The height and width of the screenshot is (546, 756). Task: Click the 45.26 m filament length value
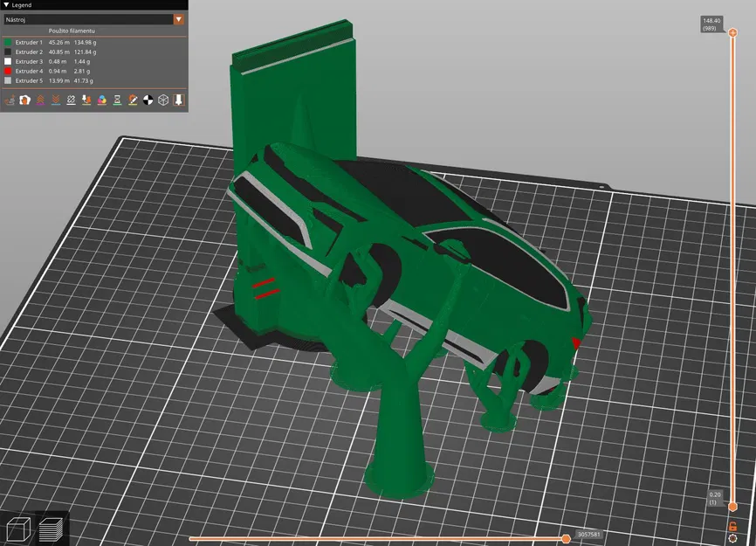tap(58, 43)
